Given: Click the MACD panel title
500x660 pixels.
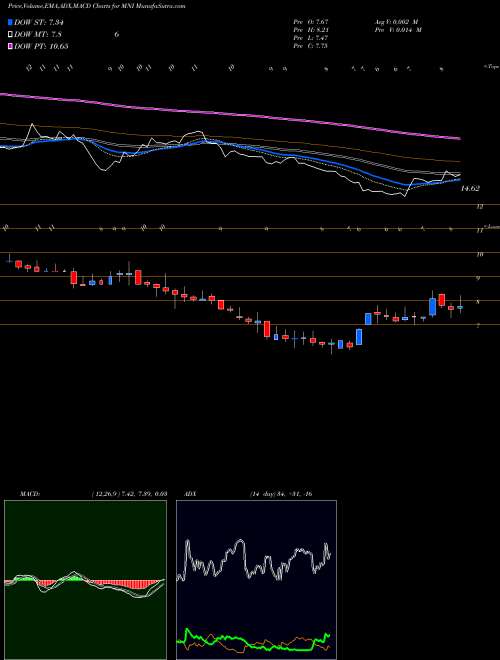Looking at the screenshot, I should coord(29,494).
